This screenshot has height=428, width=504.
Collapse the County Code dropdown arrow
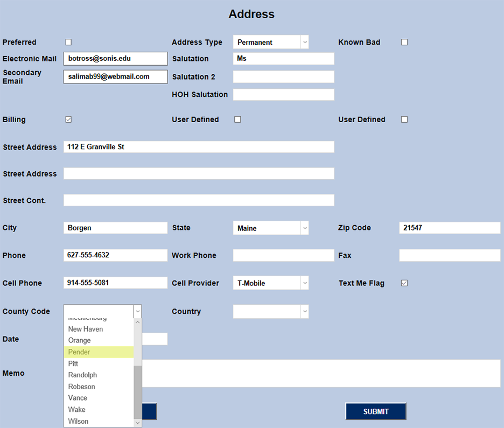(137, 311)
